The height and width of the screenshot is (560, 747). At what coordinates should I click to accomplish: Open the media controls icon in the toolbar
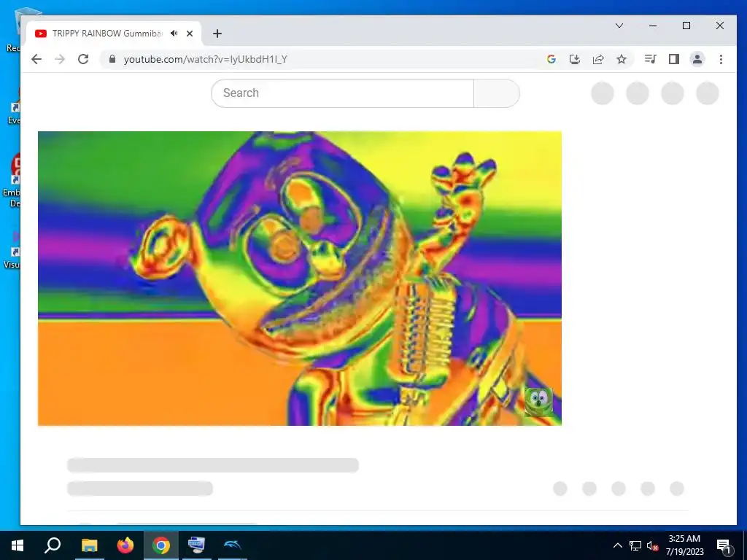(650, 59)
